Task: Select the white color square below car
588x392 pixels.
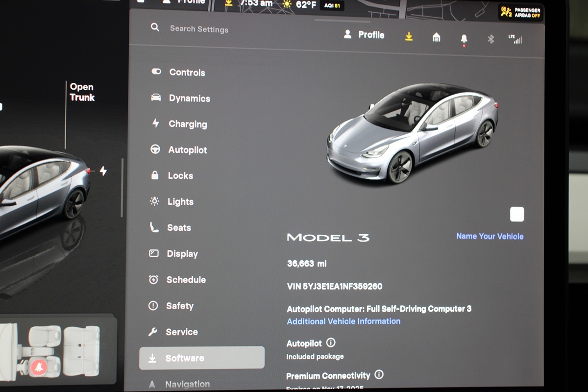Action: tap(516, 214)
